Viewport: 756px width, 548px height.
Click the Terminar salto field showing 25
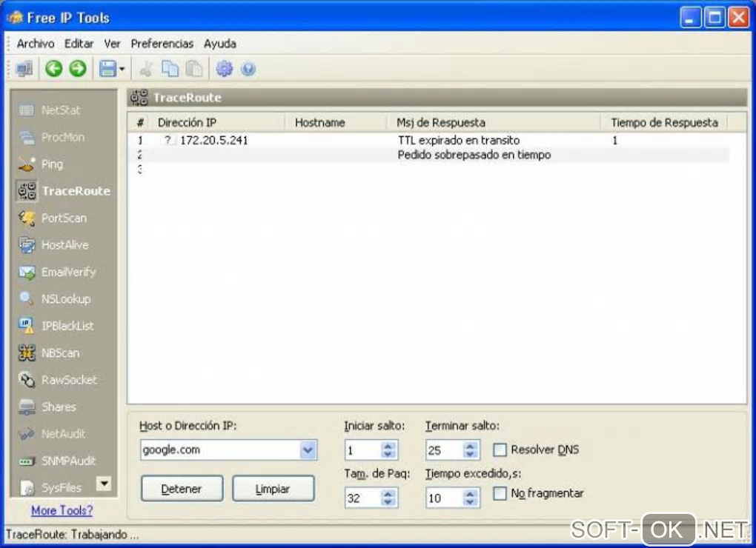(445, 450)
